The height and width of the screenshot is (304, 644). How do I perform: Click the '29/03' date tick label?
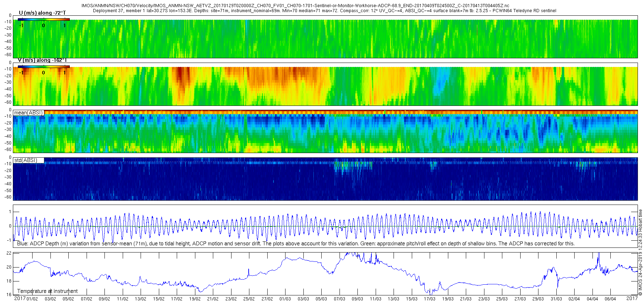tap(538, 299)
